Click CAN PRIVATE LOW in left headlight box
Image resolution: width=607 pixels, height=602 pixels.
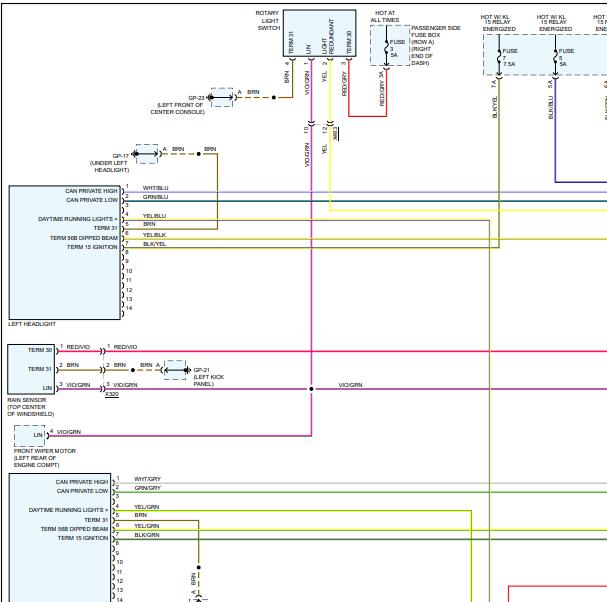(x=92, y=200)
